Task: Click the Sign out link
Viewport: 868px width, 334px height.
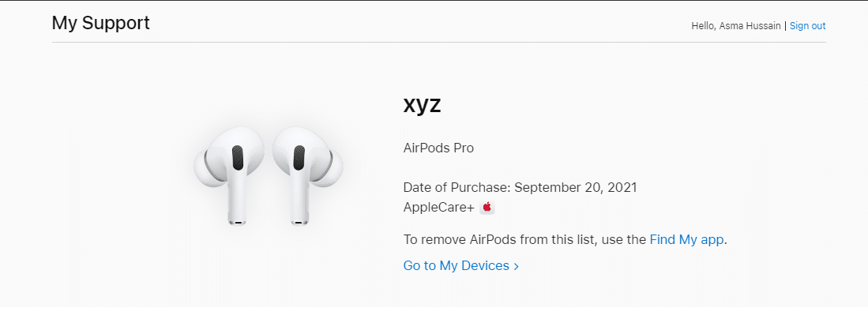Action: [807, 26]
